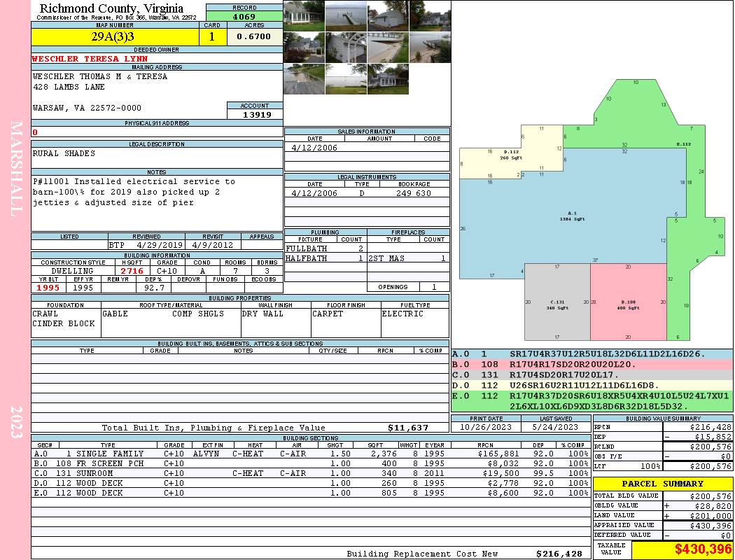Select the record number 4069 field

pyautogui.click(x=244, y=16)
